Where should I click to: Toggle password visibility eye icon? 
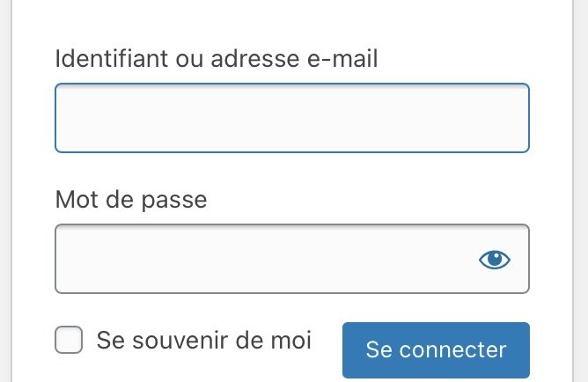494,260
